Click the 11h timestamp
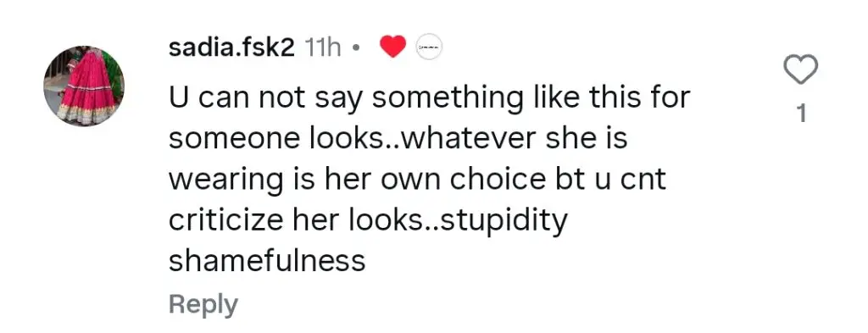The width and height of the screenshot is (868, 333). pyautogui.click(x=323, y=48)
